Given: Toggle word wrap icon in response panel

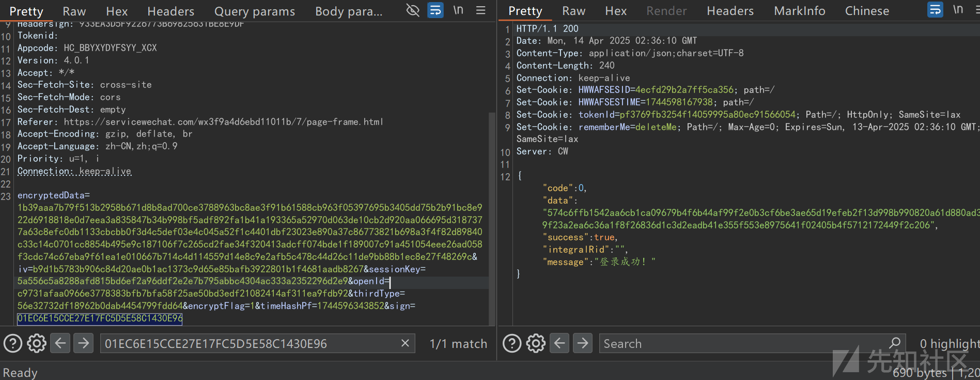Looking at the screenshot, I should coord(936,10).
